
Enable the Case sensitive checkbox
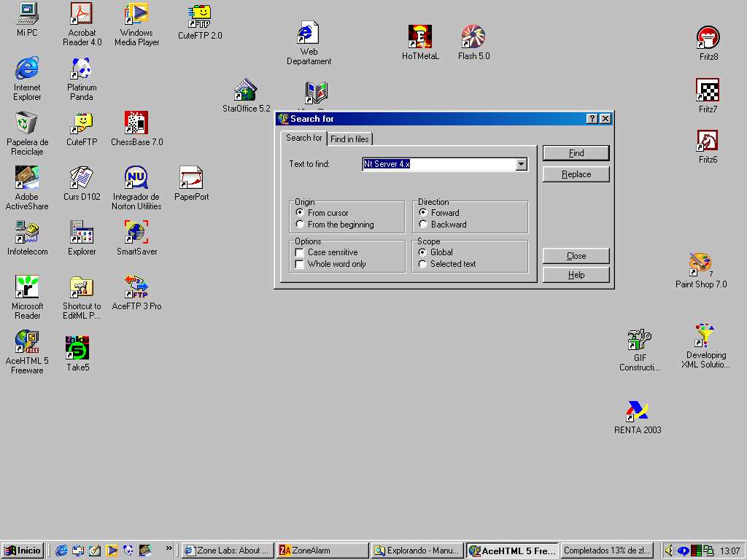point(300,252)
